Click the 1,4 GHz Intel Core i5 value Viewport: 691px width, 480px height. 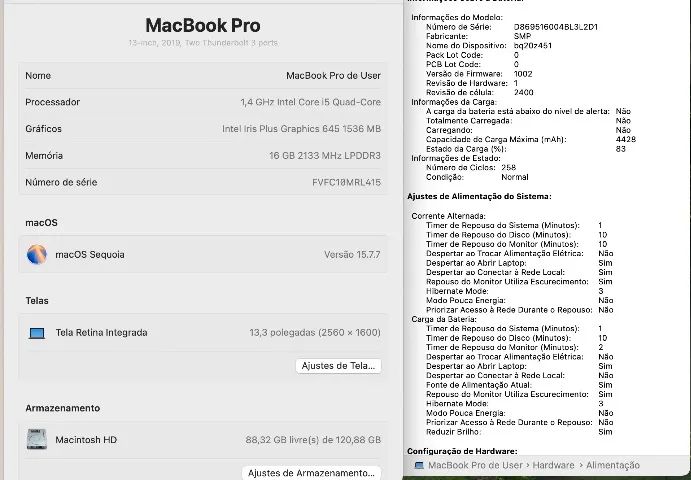pyautogui.click(x=310, y=102)
